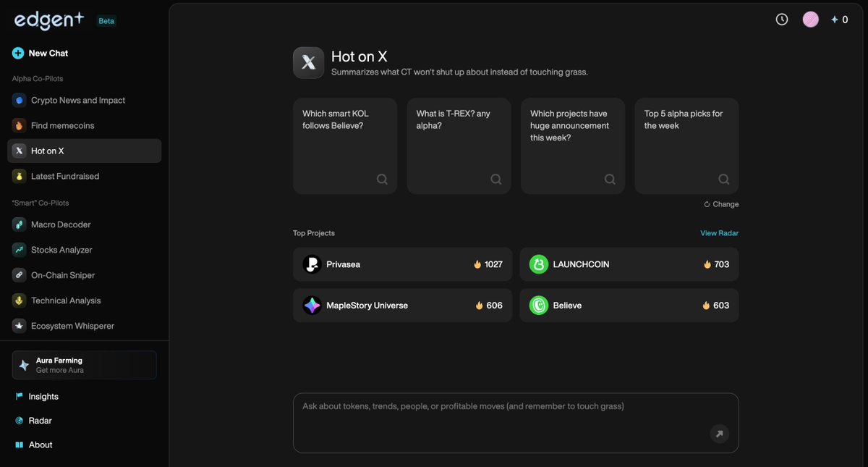Send message with the arrow button
Image resolution: width=868 pixels, height=467 pixels.
click(719, 434)
